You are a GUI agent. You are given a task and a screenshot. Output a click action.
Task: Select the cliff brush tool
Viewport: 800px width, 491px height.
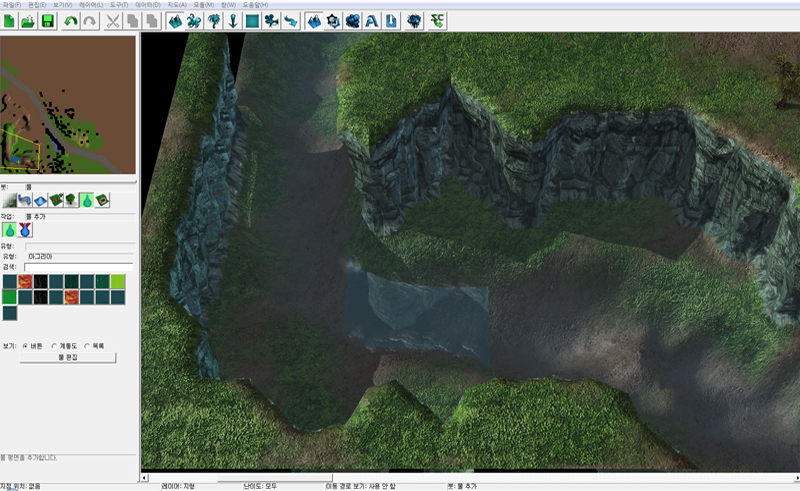[x=56, y=200]
